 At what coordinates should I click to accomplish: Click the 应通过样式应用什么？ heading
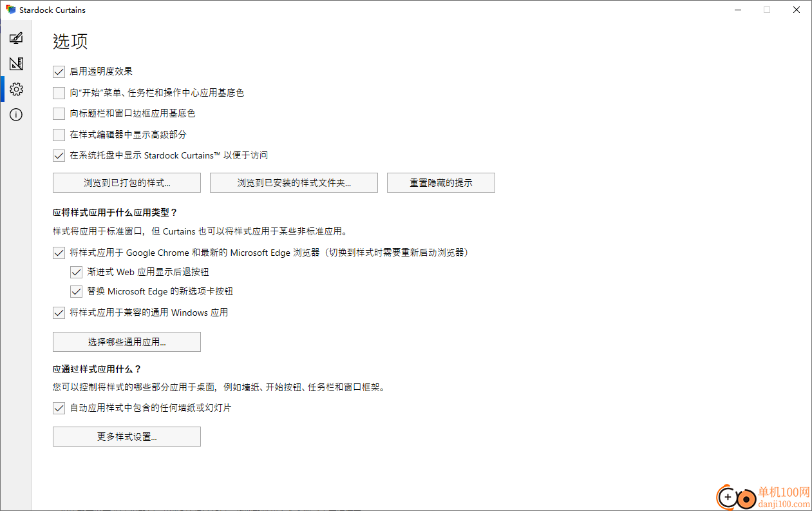[97, 369]
